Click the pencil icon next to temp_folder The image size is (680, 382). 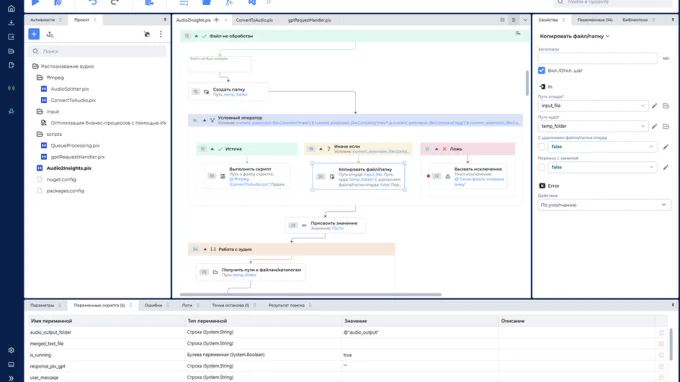tap(654, 126)
